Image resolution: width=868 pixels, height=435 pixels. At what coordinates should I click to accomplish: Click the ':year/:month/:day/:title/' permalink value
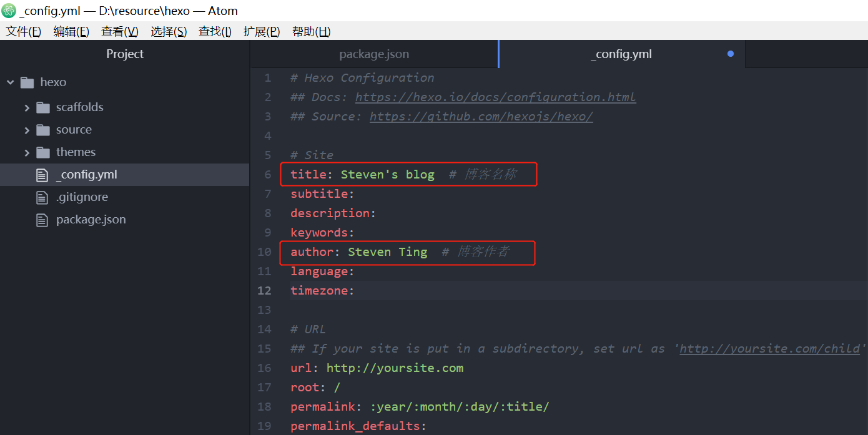point(459,407)
